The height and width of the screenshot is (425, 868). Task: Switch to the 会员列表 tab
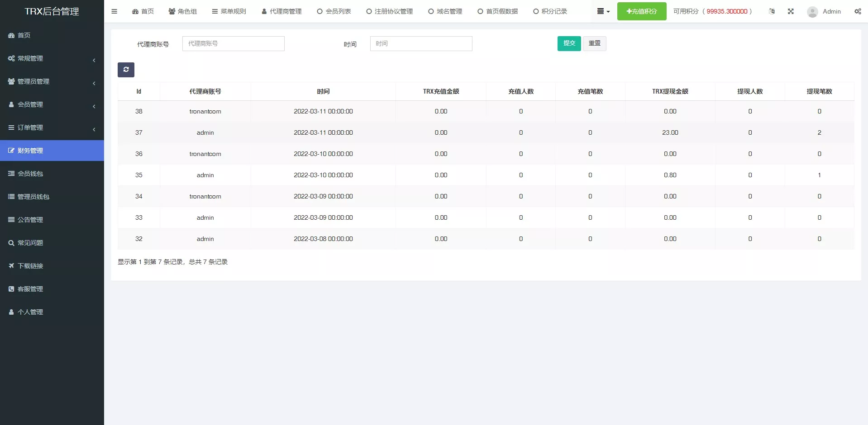[x=334, y=11]
